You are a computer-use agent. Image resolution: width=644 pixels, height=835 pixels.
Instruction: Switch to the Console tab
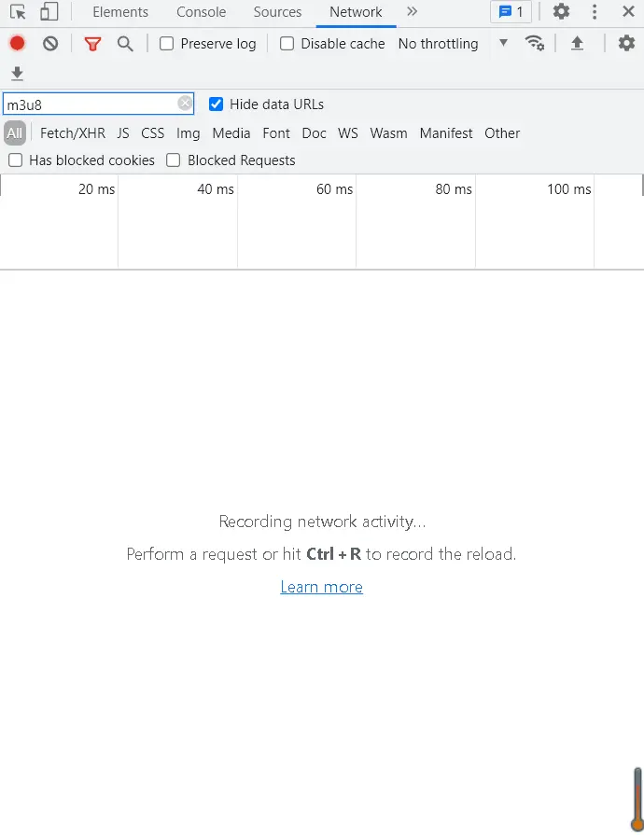point(202,12)
